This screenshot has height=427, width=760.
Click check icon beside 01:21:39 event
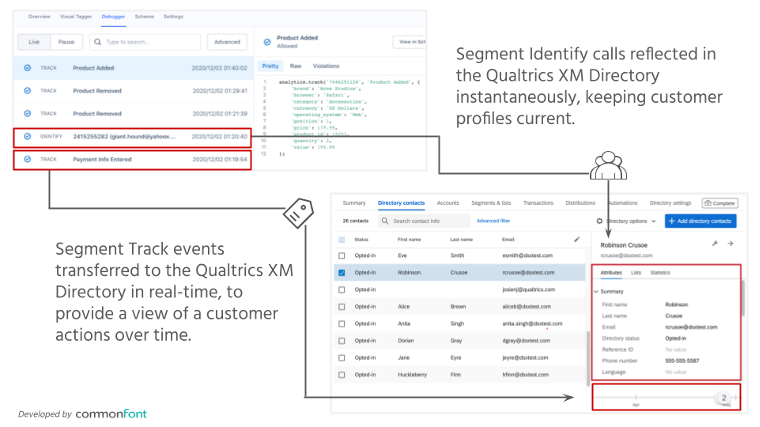pos(28,113)
